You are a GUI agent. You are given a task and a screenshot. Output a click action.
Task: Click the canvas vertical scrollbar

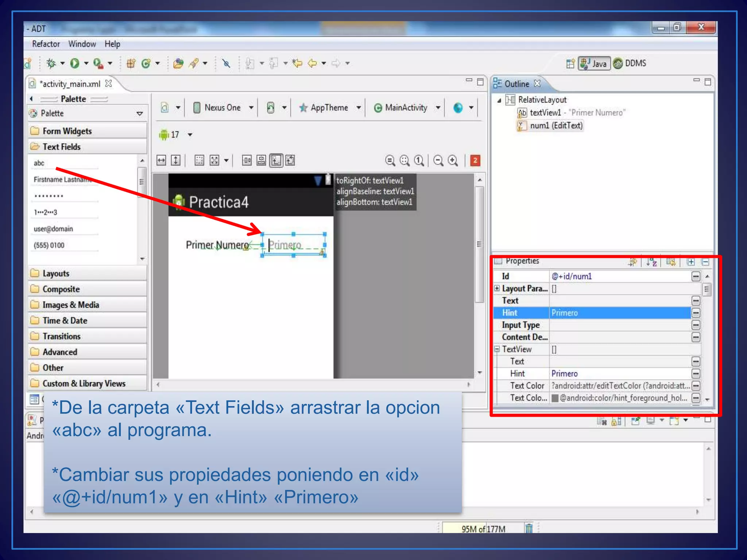point(479,244)
